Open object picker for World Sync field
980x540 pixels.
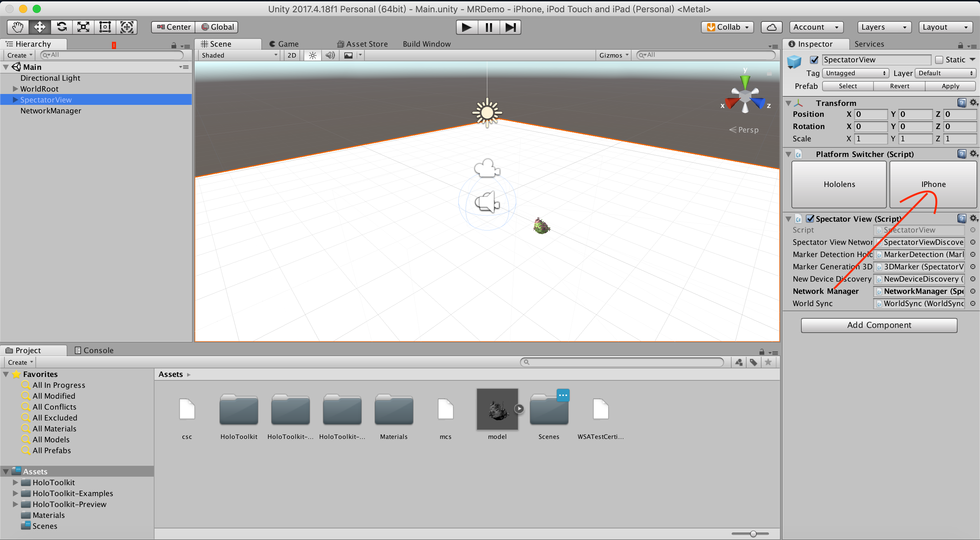[973, 303]
